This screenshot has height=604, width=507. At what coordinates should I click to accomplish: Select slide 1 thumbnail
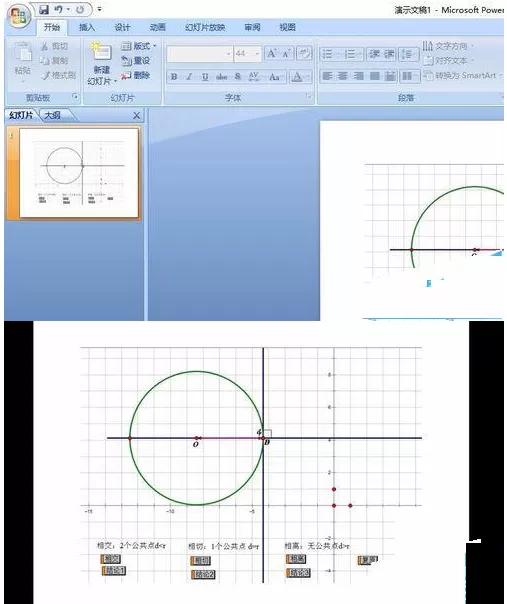click(79, 173)
